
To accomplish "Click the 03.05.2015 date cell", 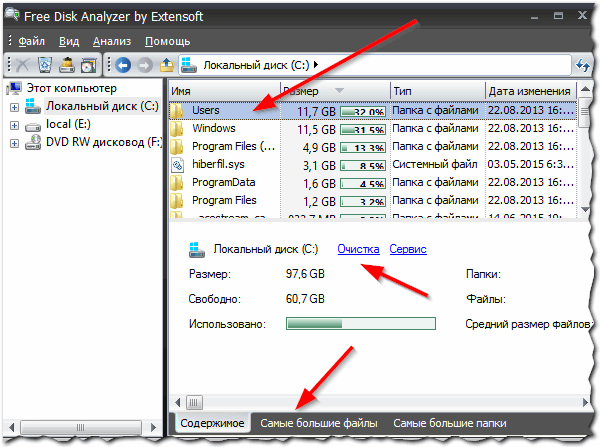I will 530,165.
